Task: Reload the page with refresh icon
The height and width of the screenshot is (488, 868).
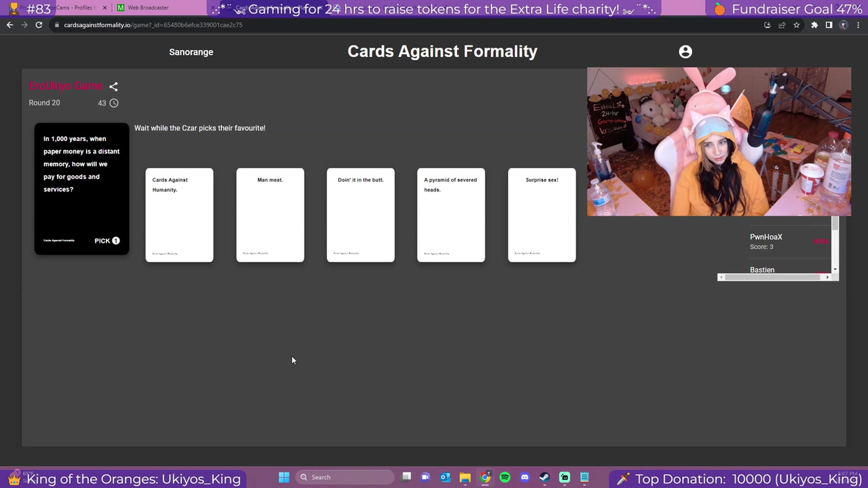Action: coord(39,25)
